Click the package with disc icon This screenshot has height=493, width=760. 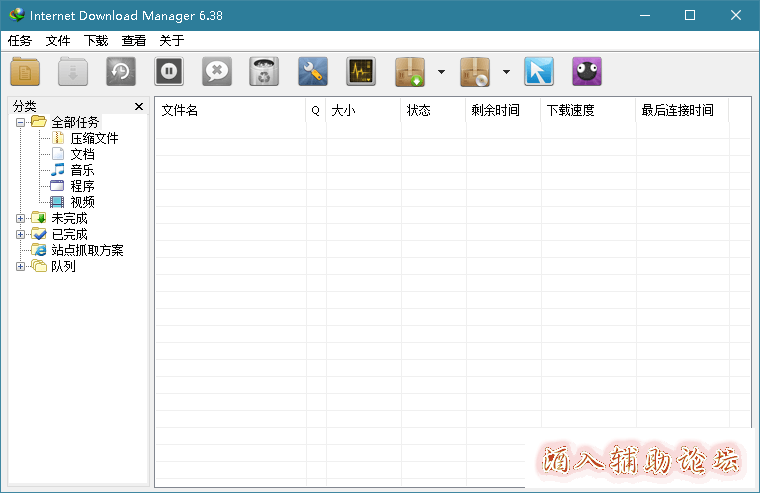475,72
